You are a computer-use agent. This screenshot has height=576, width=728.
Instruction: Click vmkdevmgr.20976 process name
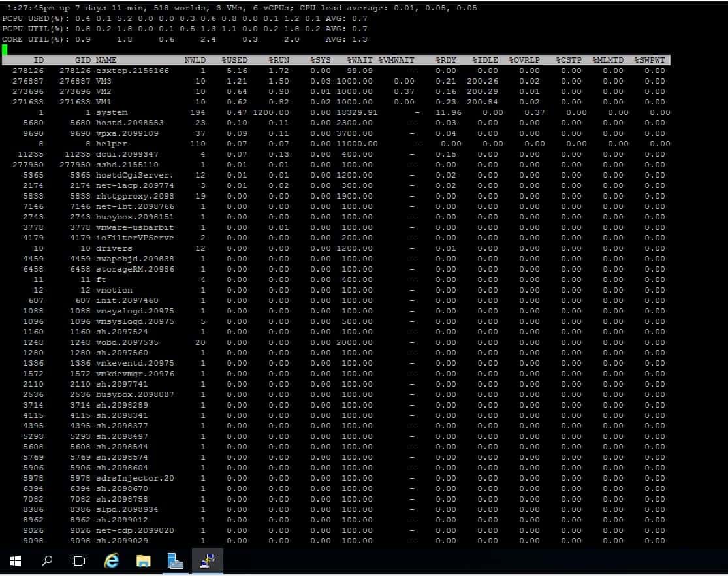pos(135,374)
